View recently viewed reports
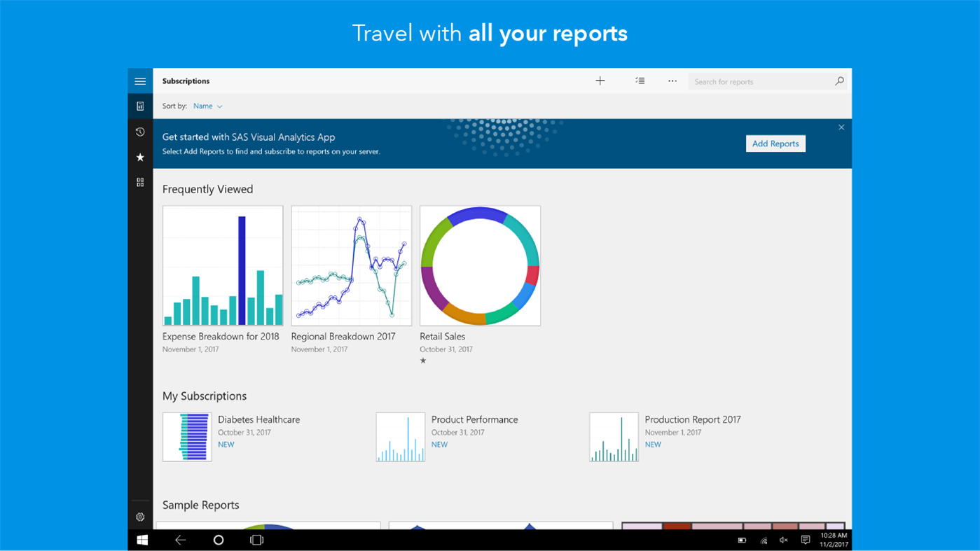 (139, 131)
